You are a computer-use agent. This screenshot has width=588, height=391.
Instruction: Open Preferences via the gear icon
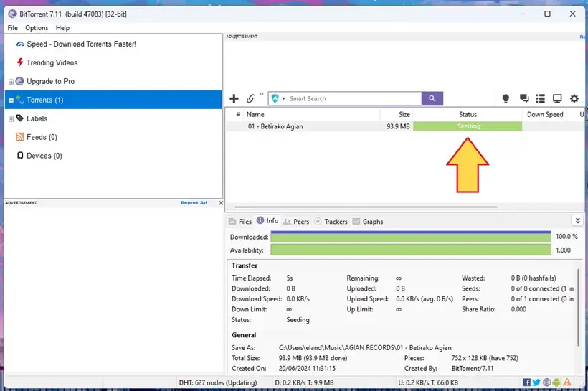point(574,98)
